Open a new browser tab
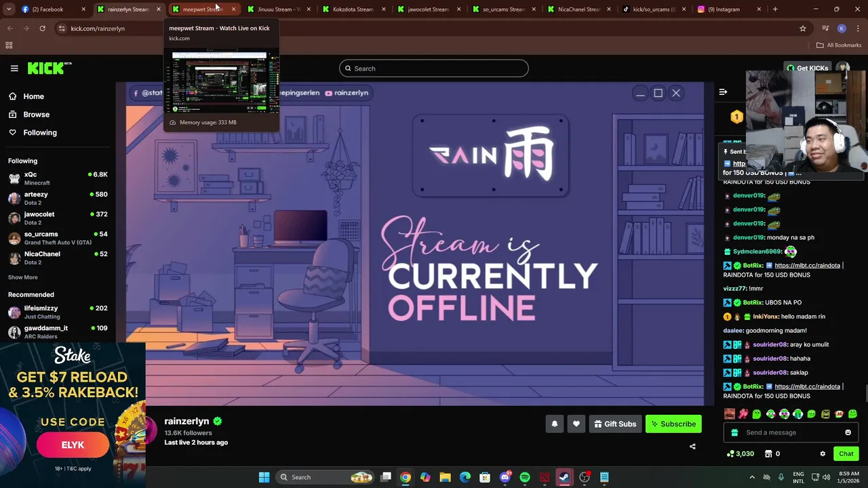 click(x=775, y=9)
